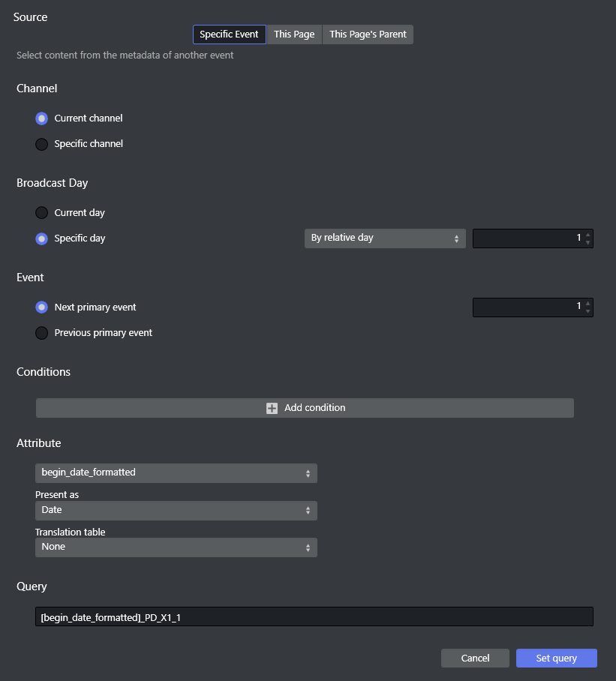Open the Present as Date dropdown

(176, 511)
